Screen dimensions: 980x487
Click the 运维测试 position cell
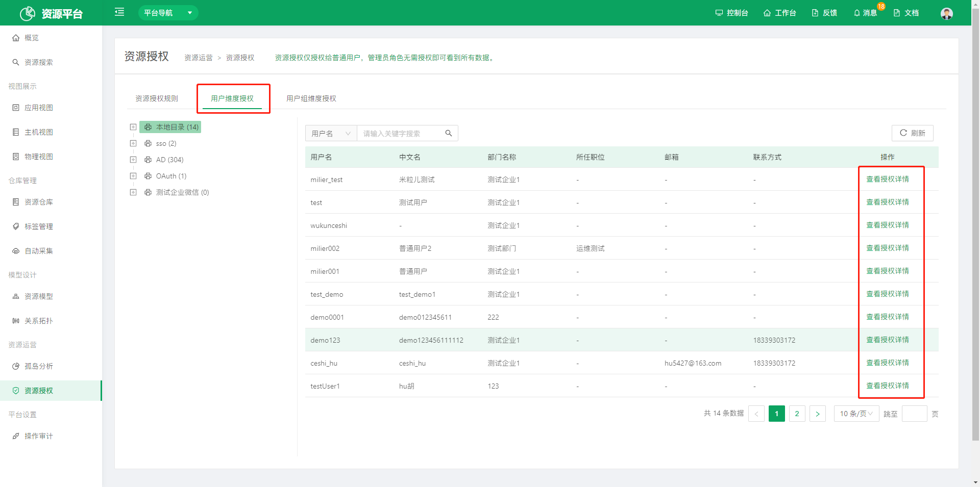point(591,248)
